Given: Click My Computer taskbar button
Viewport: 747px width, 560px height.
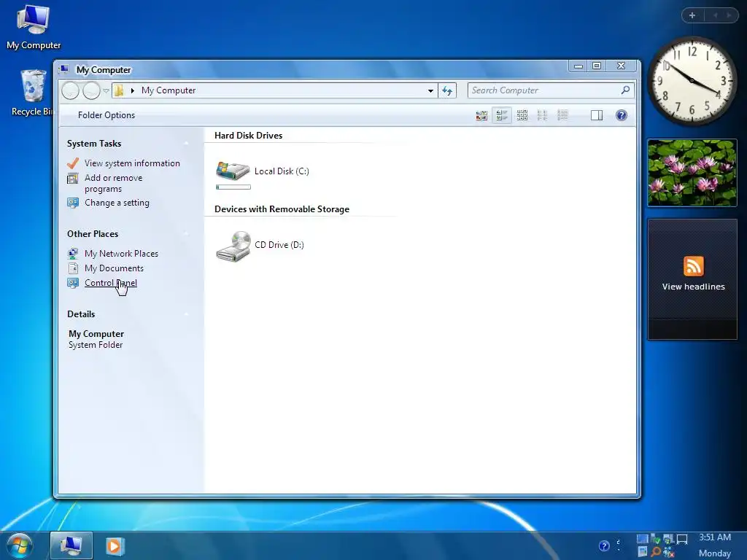Looking at the screenshot, I should click(x=71, y=545).
